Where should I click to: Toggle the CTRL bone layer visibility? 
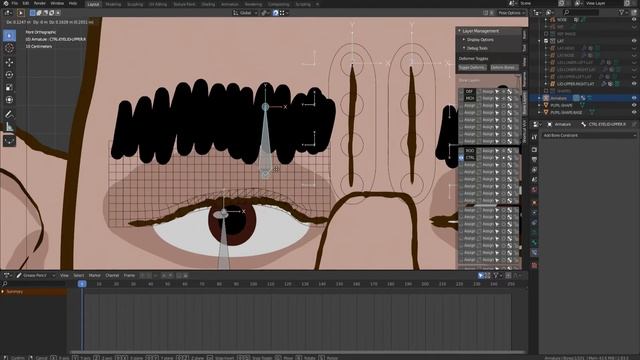point(461,158)
